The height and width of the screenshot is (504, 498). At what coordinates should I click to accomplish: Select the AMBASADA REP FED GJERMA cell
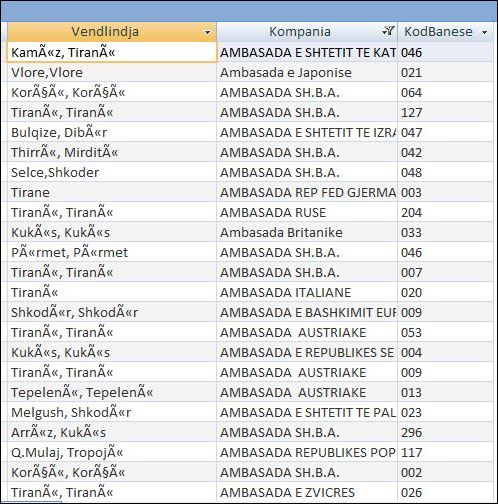coord(307,192)
